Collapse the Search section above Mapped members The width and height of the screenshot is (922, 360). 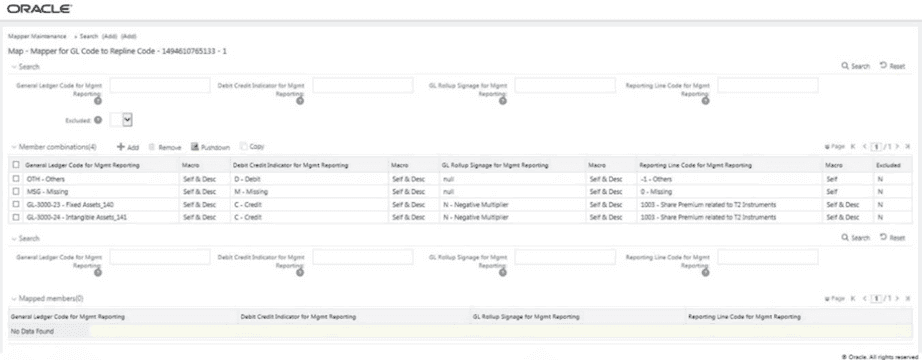point(14,239)
